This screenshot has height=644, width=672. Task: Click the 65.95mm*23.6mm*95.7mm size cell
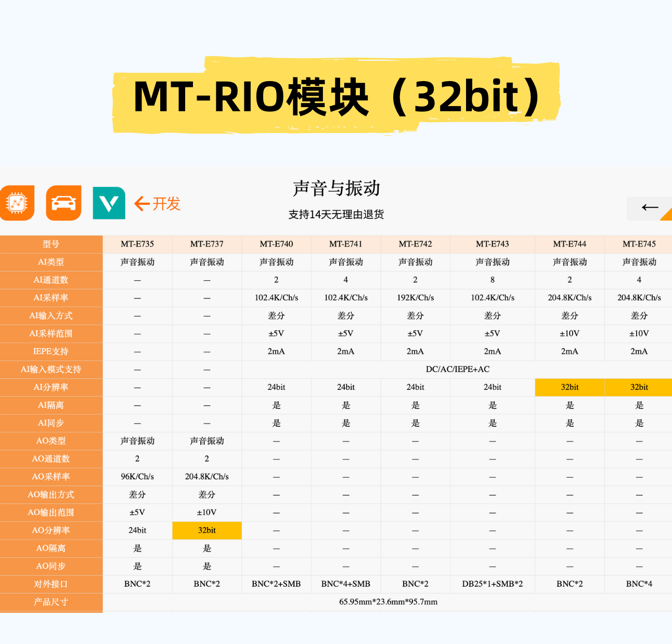pyautogui.click(x=388, y=602)
